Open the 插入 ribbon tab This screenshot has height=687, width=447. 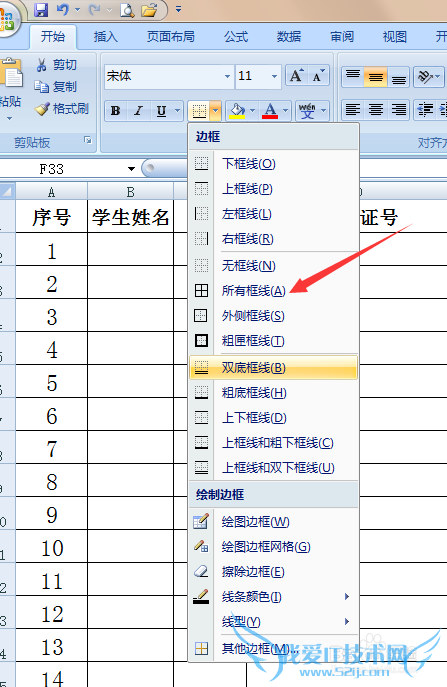pos(106,36)
